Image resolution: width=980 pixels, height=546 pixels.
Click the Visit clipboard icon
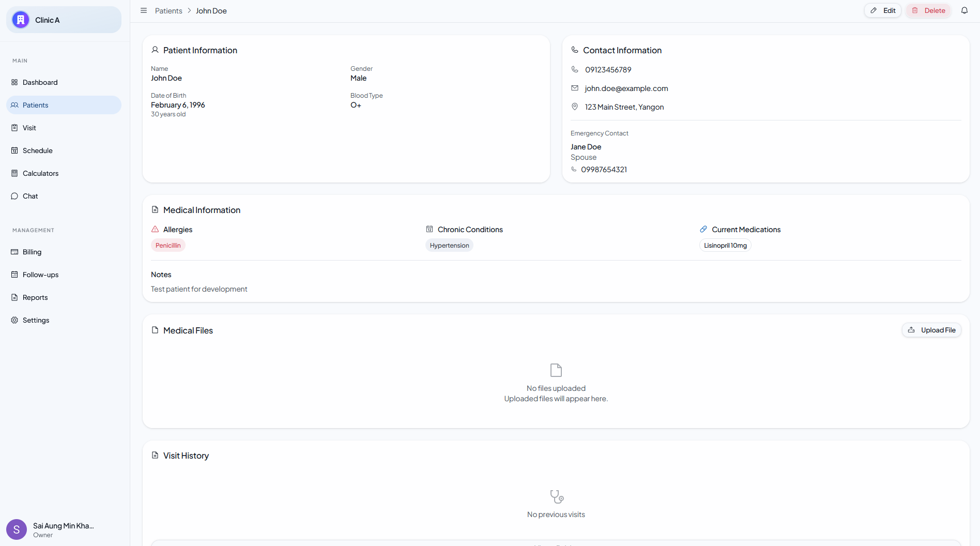coord(14,128)
